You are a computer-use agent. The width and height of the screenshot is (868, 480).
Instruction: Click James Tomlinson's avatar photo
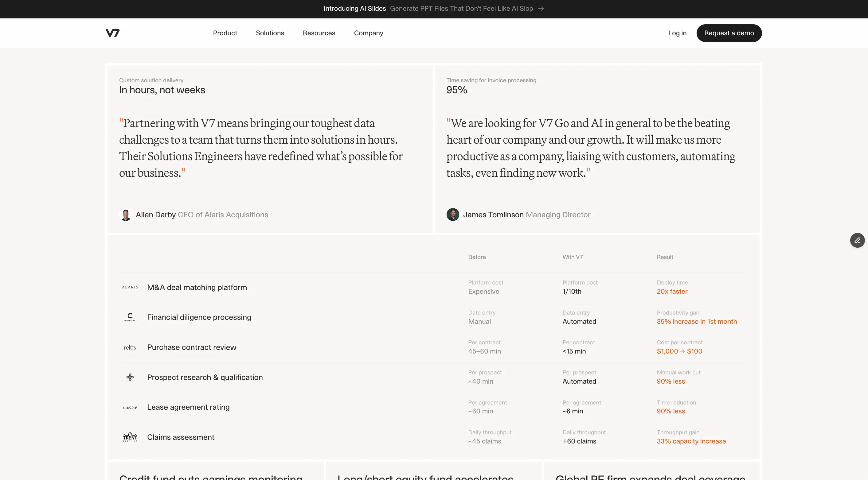click(x=452, y=215)
